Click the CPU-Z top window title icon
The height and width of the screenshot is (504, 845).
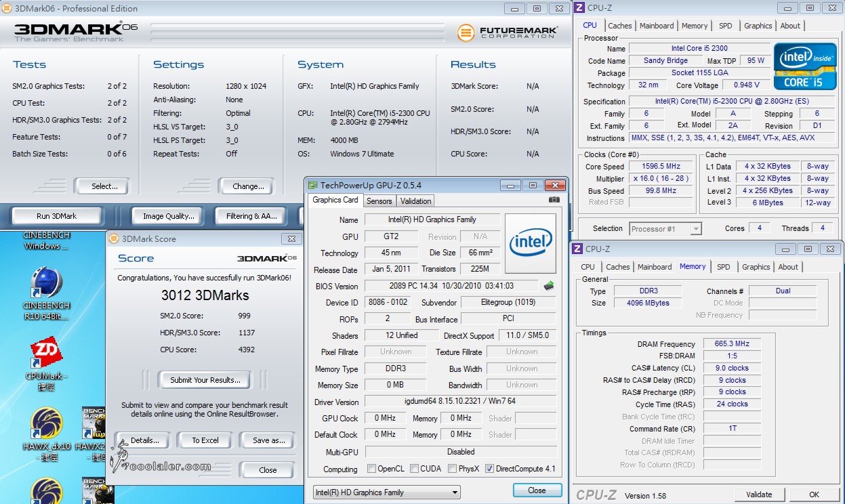[x=578, y=7]
